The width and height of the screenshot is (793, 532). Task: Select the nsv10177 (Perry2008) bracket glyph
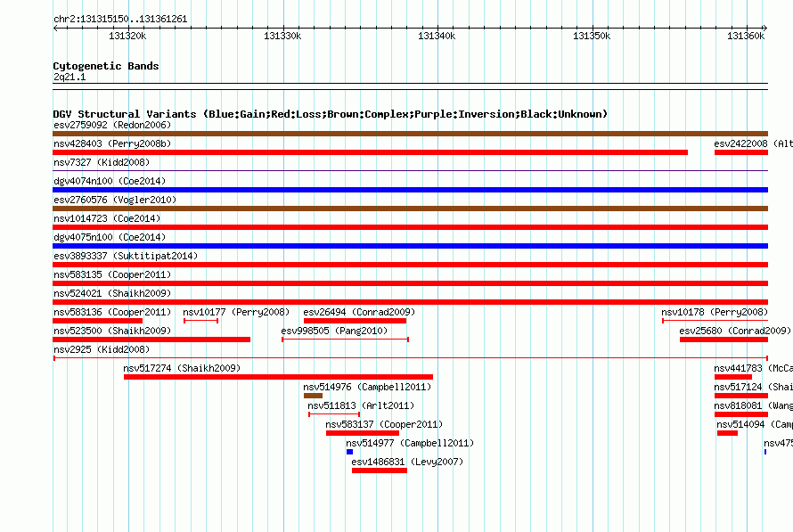(x=200, y=321)
